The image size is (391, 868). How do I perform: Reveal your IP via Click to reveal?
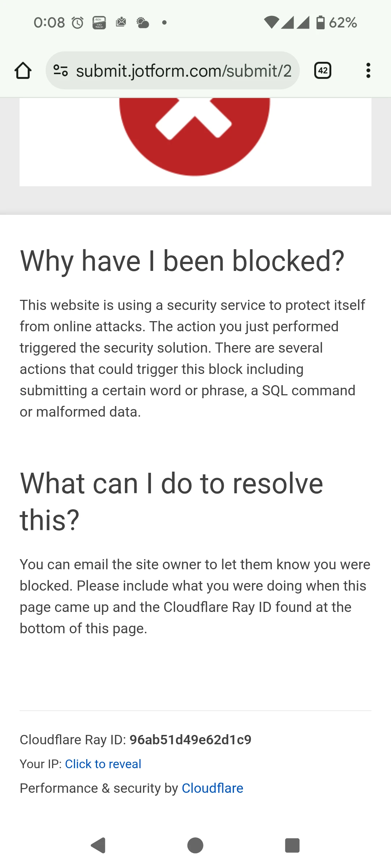tap(103, 764)
